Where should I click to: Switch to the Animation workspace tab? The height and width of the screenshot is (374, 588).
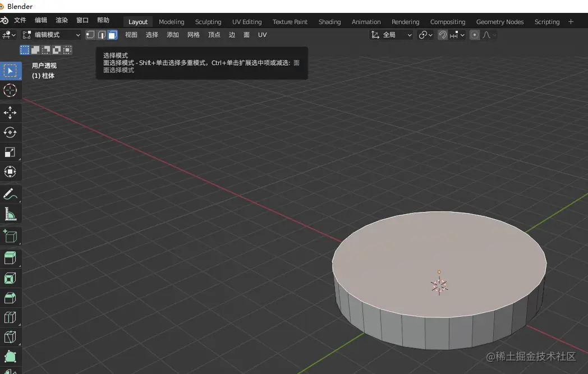click(x=366, y=22)
